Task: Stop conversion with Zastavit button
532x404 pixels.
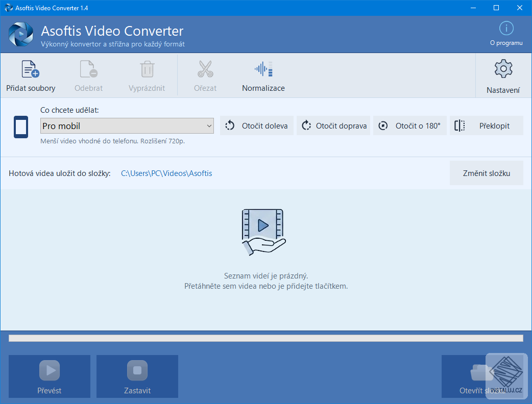Action: [137, 376]
